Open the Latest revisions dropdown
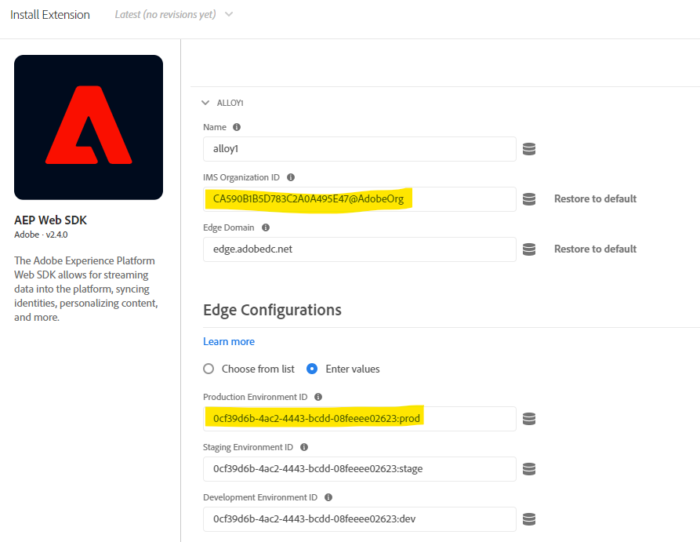Image resolution: width=700 pixels, height=542 pixels. (229, 15)
